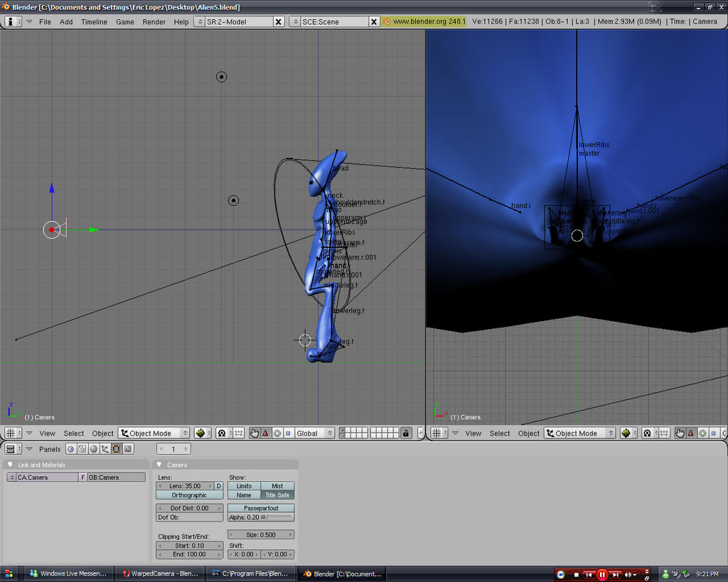Toggle Name display for camera
The image size is (728, 582).
(244, 495)
